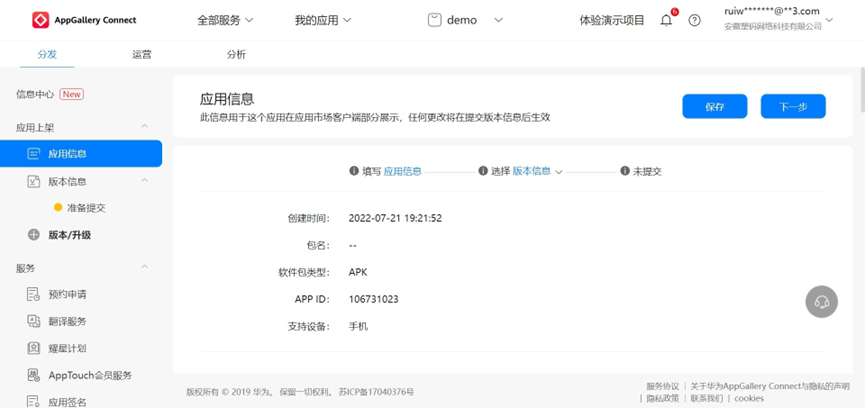Click the 保存 button
865x408 pixels.
tap(714, 106)
